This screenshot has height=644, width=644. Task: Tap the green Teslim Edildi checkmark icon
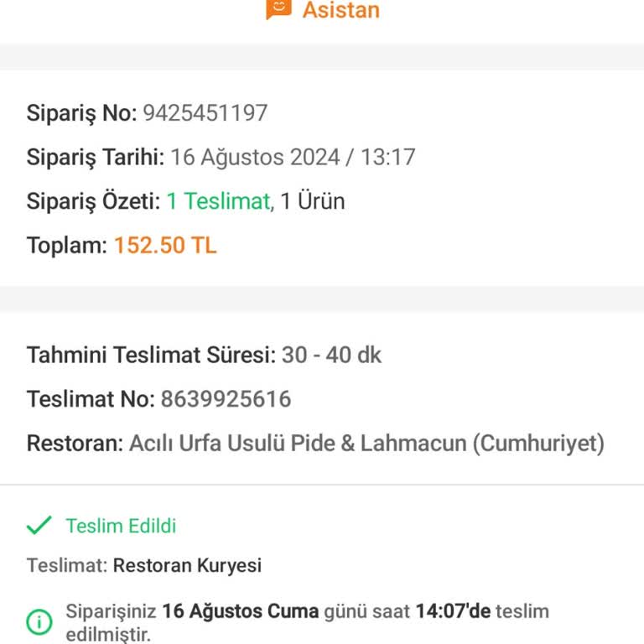pyautogui.click(x=39, y=527)
